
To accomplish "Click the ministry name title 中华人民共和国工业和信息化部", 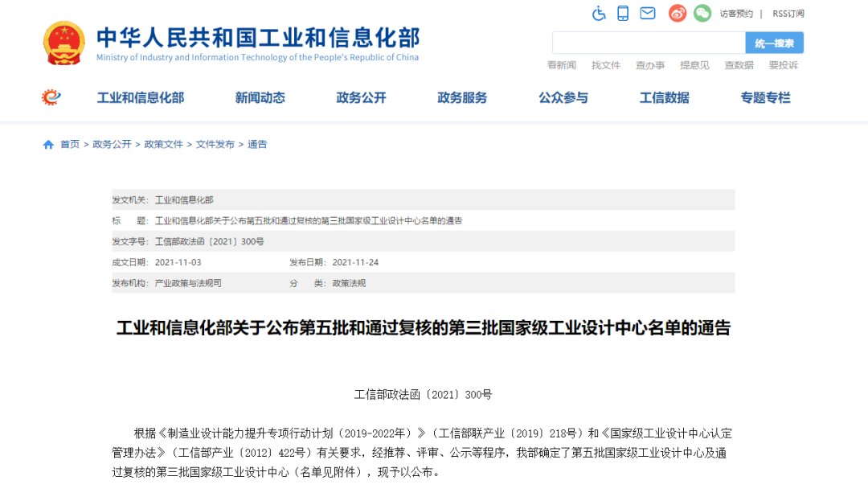I will 258,38.
